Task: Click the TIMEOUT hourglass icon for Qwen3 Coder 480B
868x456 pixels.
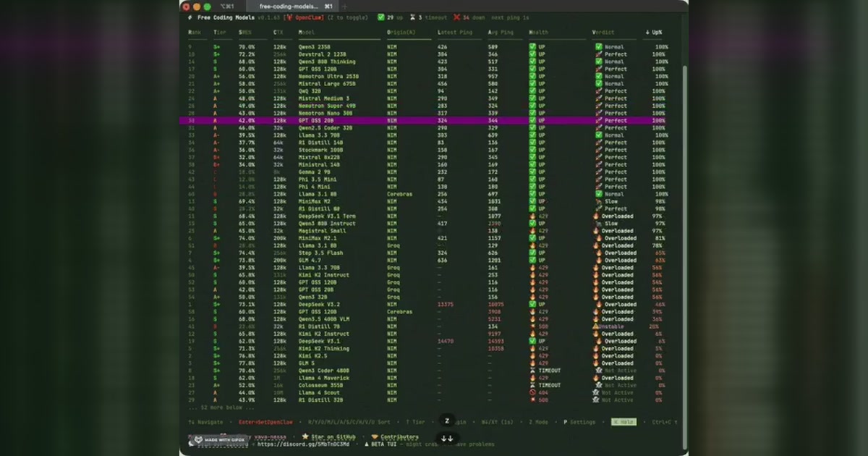Action: coord(532,371)
